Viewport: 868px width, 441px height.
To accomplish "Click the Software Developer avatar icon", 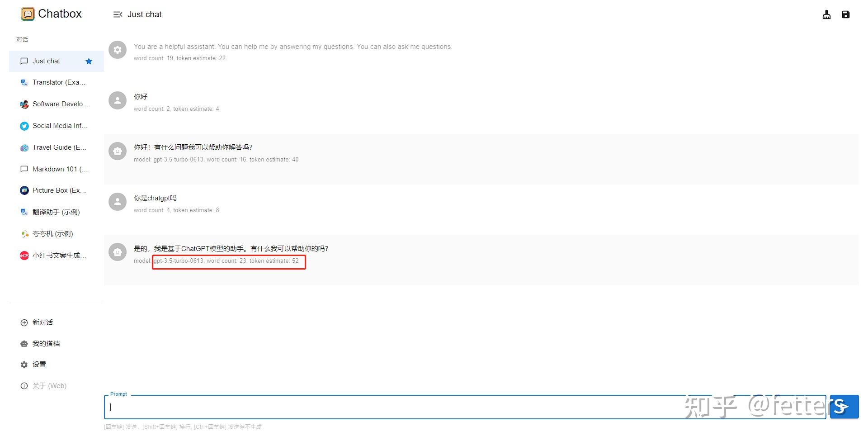I will pos(24,104).
